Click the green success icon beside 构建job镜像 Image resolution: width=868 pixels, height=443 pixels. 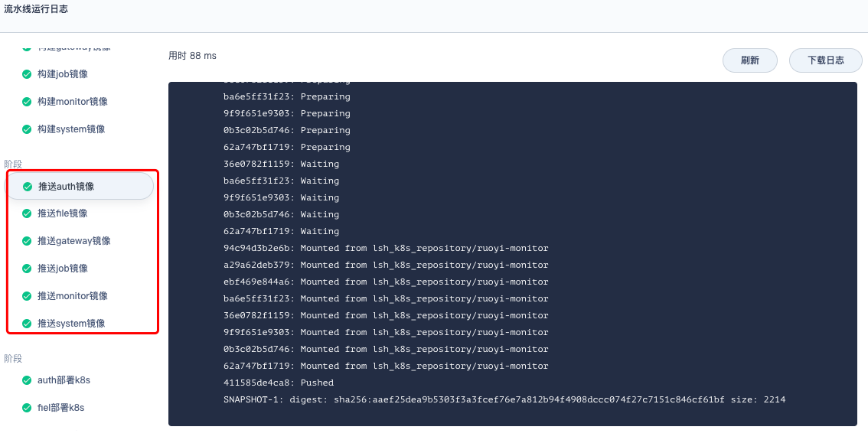[26, 73]
